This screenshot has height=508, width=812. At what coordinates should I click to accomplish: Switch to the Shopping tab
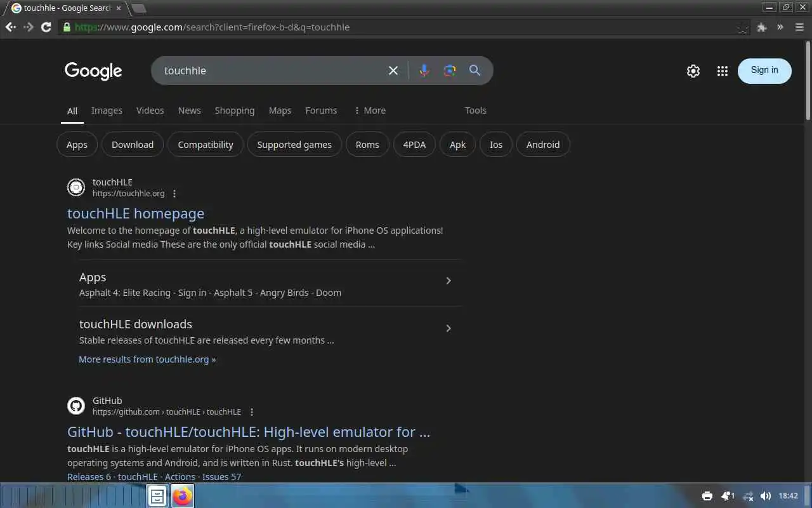(234, 110)
